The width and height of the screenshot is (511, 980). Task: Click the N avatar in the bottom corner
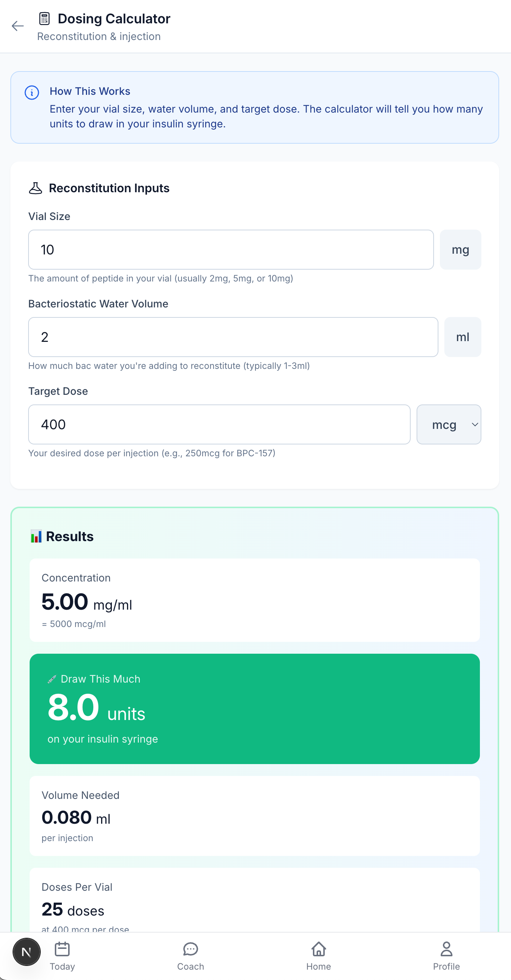tap(26, 952)
